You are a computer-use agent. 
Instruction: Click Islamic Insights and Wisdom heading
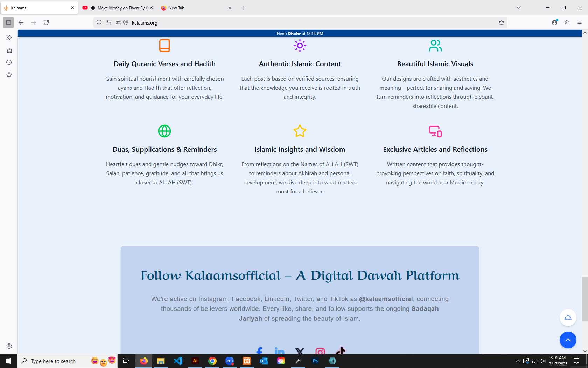coord(300,149)
